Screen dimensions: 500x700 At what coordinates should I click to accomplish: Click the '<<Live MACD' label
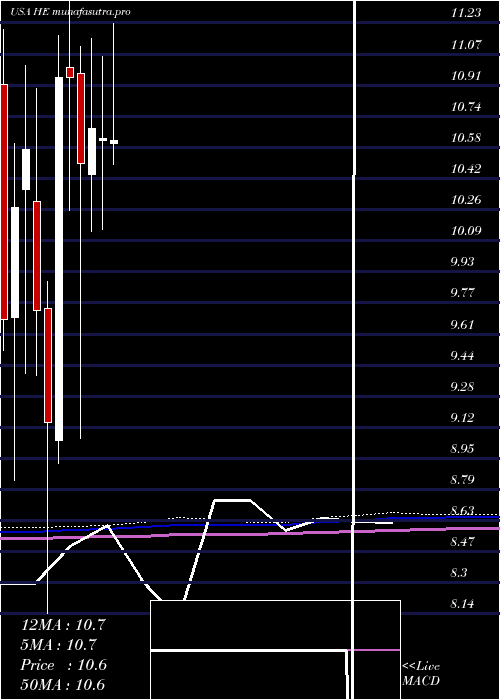coord(421,674)
